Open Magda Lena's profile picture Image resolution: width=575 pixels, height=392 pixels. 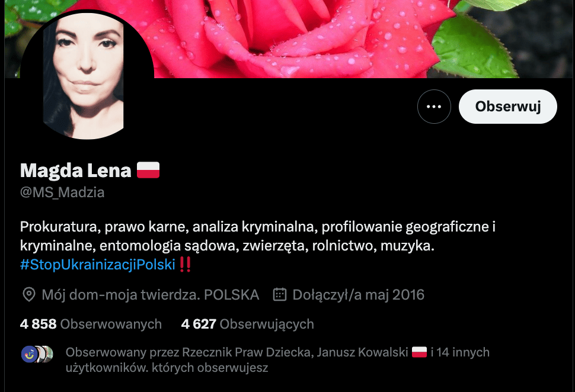[x=87, y=75]
